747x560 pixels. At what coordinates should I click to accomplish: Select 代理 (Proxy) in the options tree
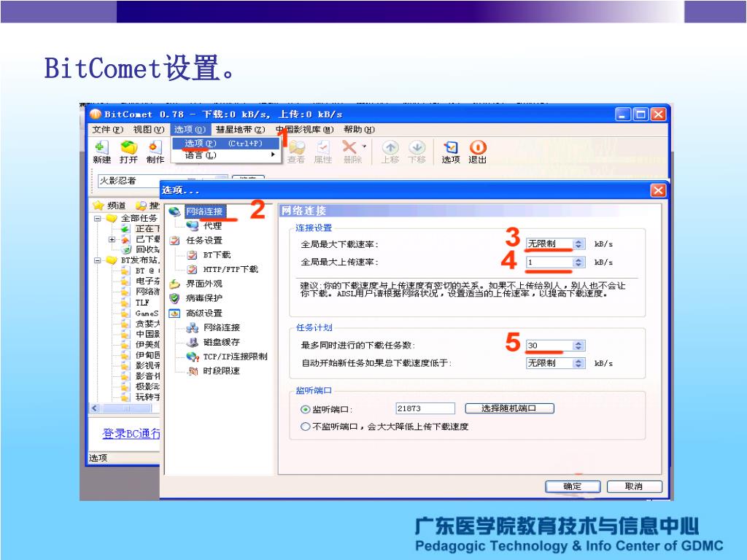click(212, 226)
